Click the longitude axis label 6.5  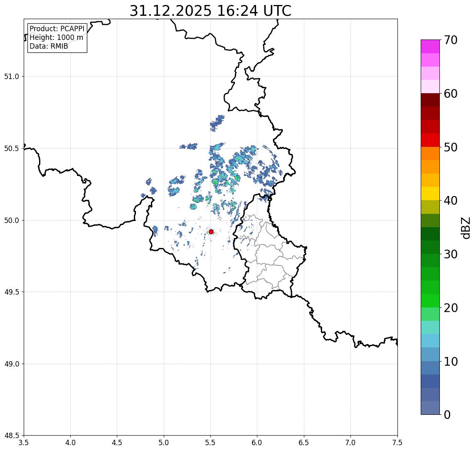(304, 443)
